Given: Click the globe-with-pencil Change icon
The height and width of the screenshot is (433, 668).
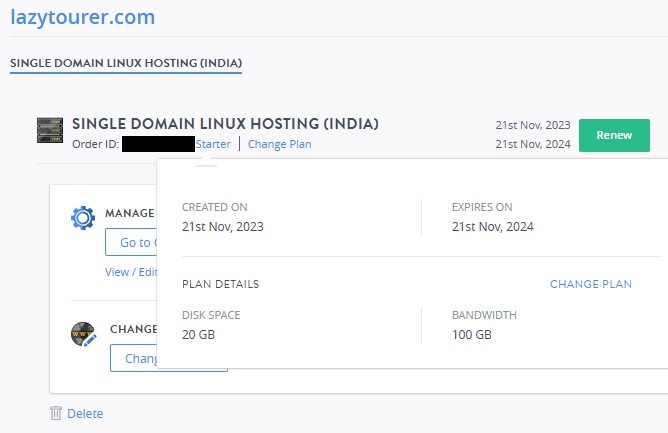Looking at the screenshot, I should (83, 334).
